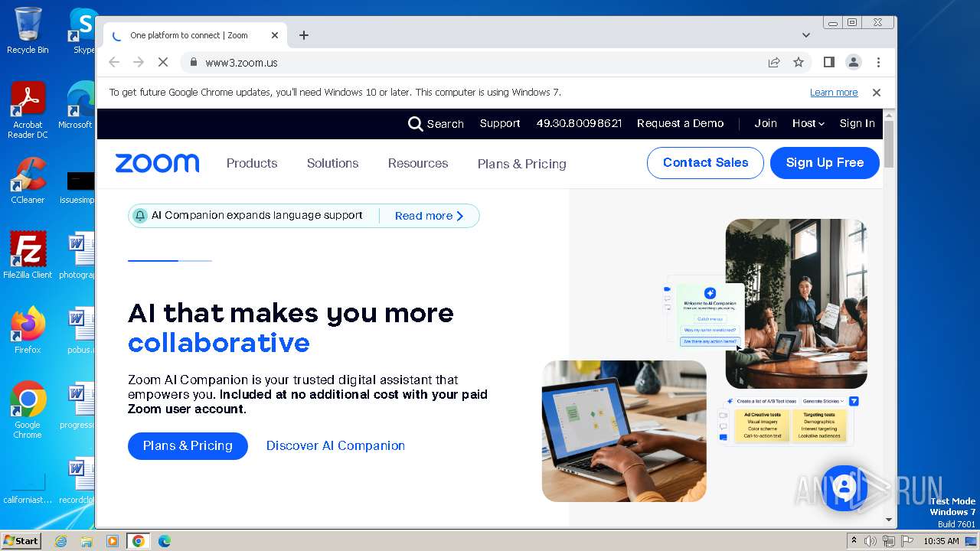Dismiss the Chrome update notice

[877, 93]
